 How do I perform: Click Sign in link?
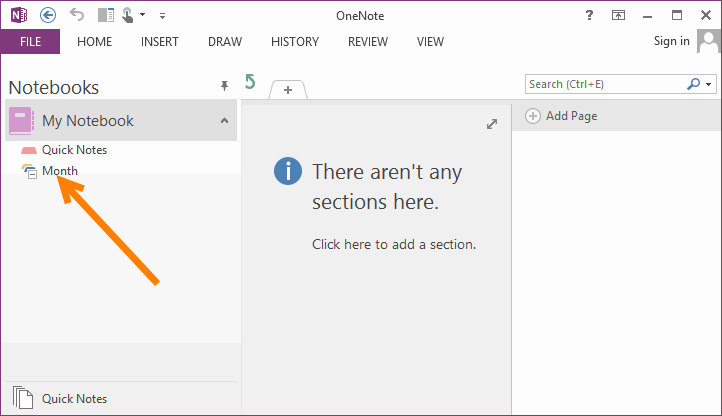coord(671,41)
